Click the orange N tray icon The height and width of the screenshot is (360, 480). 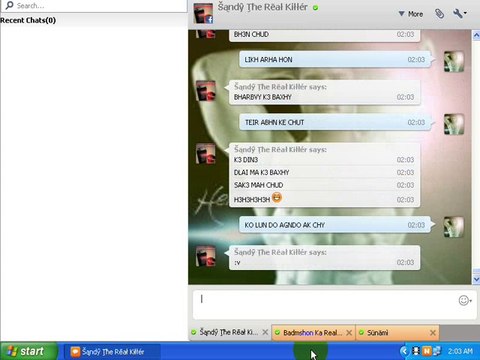click(x=427, y=351)
